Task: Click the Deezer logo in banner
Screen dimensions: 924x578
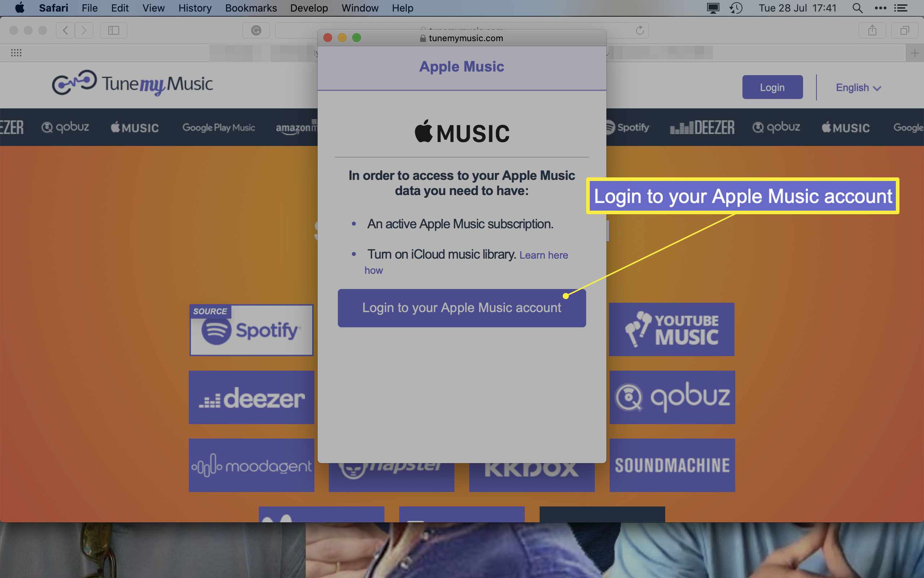Action: (702, 127)
